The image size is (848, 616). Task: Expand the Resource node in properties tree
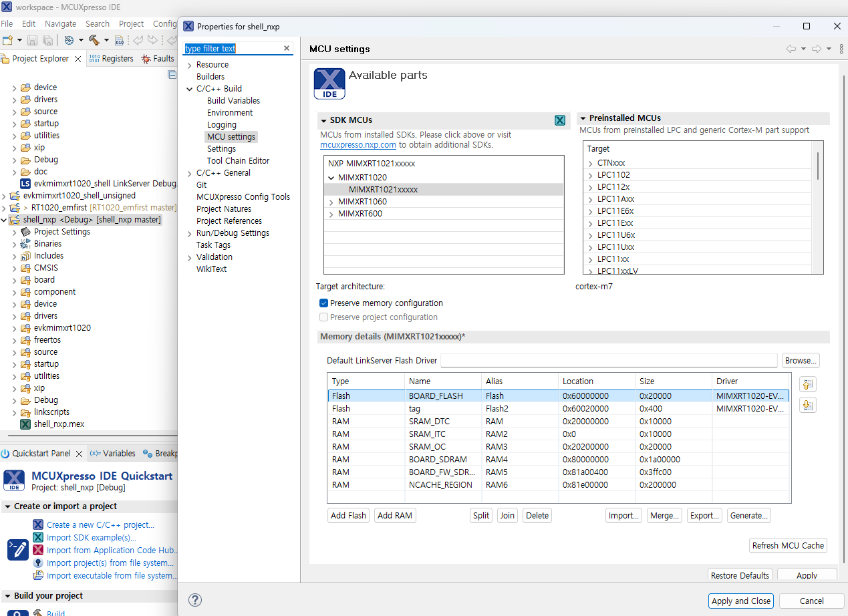click(190, 65)
